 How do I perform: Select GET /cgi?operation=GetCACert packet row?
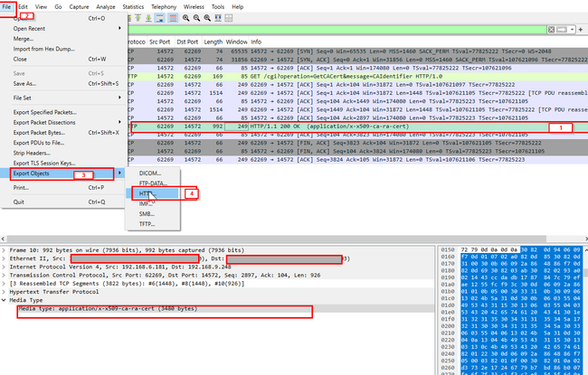(x=357, y=76)
